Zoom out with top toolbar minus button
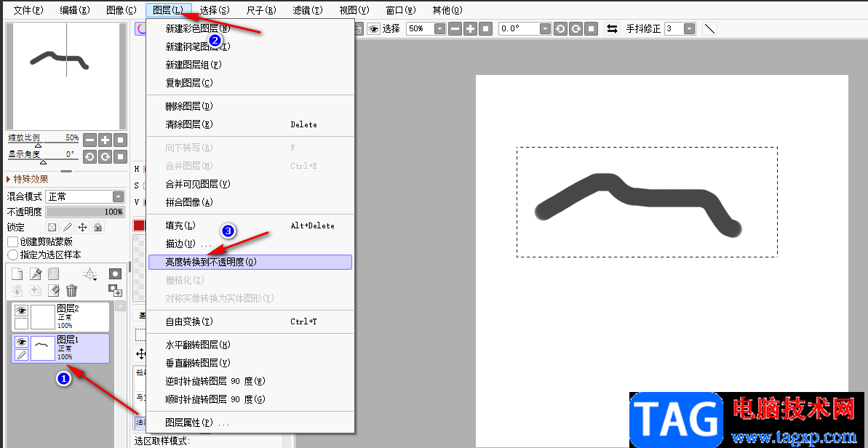 point(455,29)
